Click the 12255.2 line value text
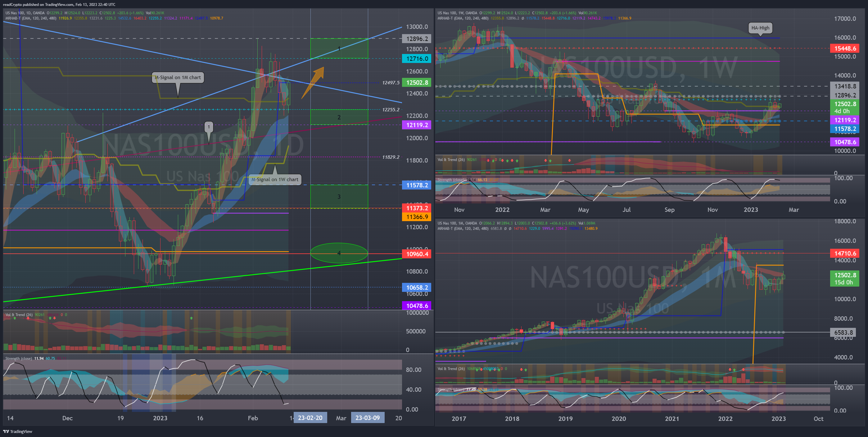 (x=391, y=109)
